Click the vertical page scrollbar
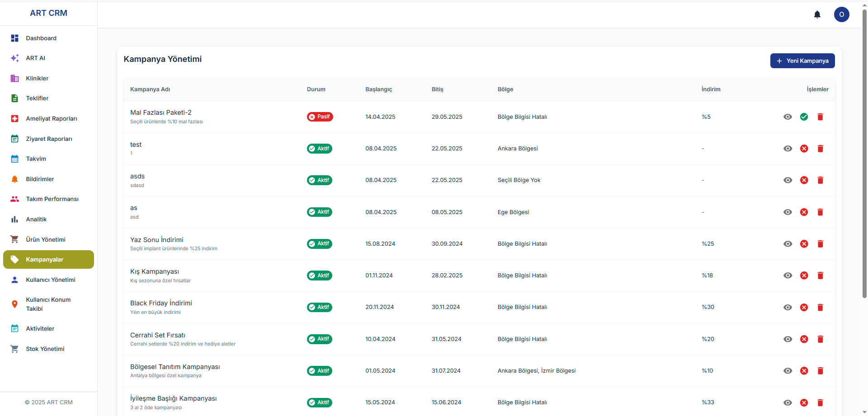868x416 pixels. point(864,154)
